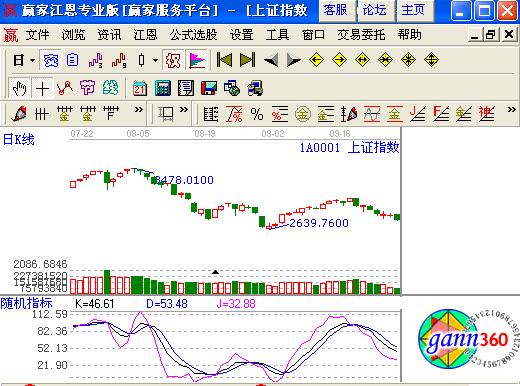This screenshot has width=520, height=386.
Task: Click the square measurement frame icon
Action: tap(166, 114)
